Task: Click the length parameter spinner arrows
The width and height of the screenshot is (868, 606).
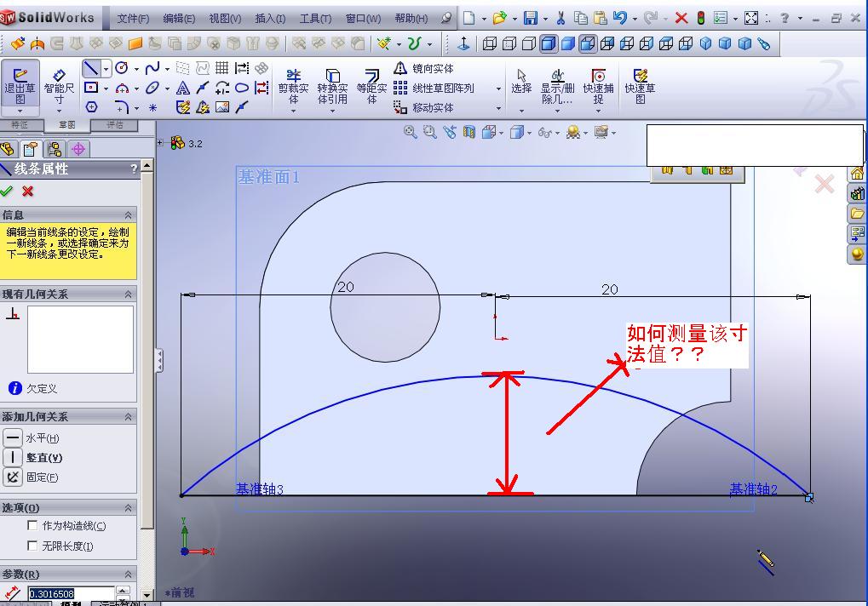Action: (x=124, y=593)
